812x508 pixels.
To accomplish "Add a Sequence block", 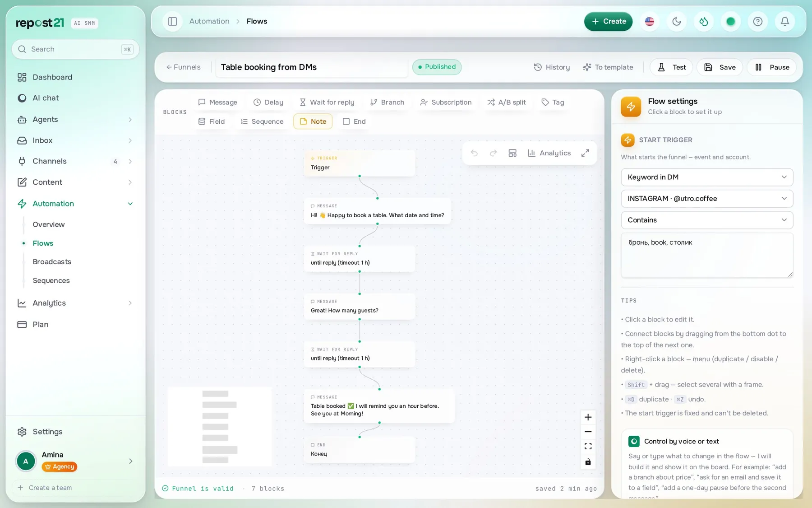I will coord(262,121).
